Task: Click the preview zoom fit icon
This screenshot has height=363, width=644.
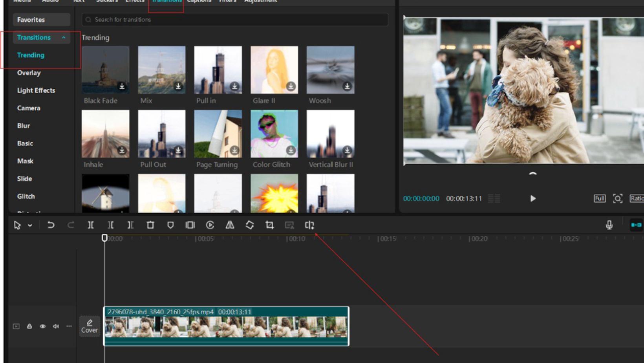Action: [x=618, y=198]
